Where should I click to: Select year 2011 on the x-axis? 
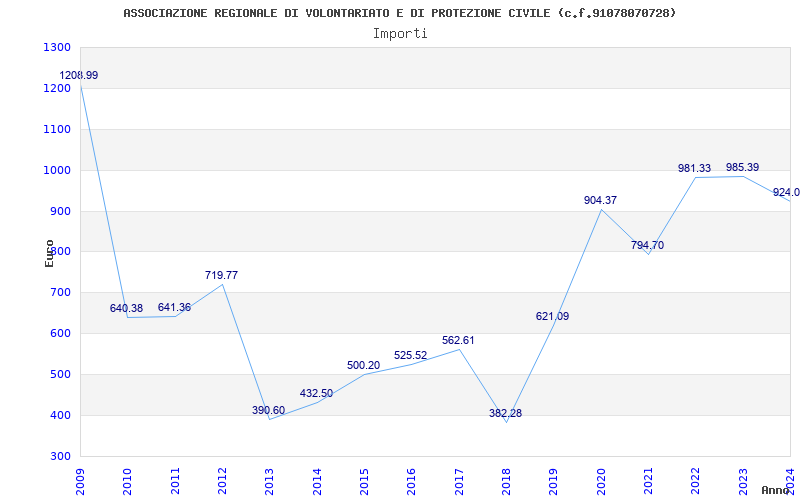click(175, 482)
